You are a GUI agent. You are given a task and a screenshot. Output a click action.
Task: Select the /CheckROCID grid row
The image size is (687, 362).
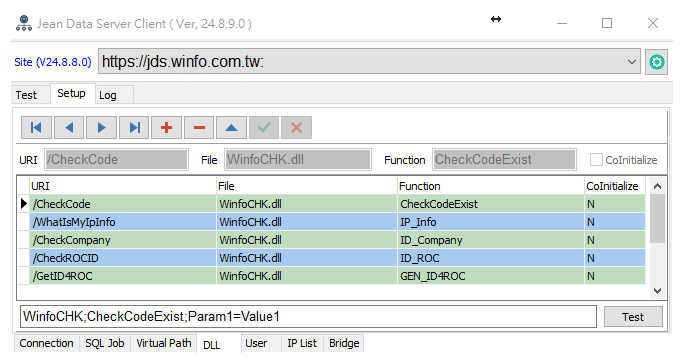tap(337, 258)
